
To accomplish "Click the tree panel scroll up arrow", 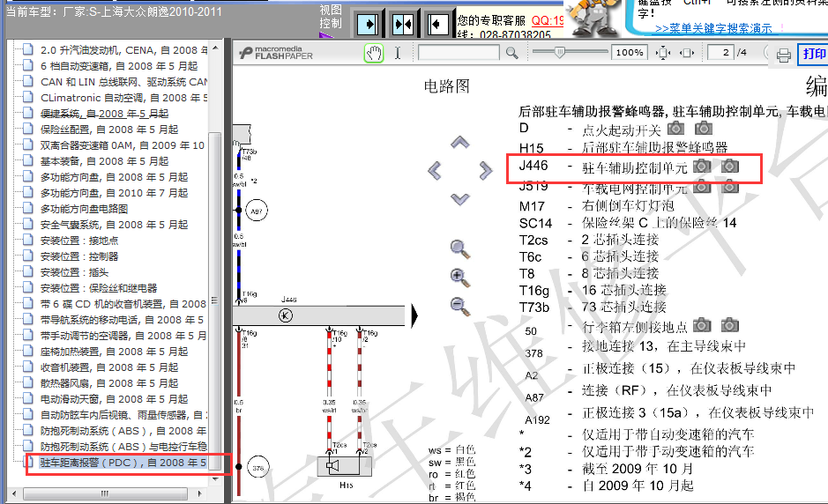I will (215, 48).
